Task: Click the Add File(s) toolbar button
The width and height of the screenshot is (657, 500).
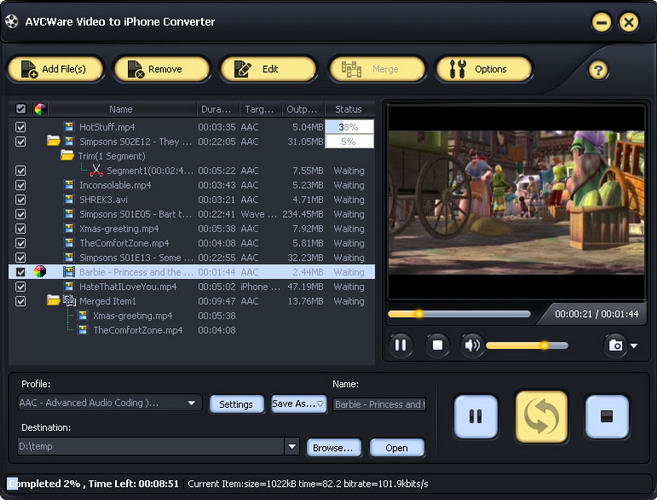Action: [55, 69]
